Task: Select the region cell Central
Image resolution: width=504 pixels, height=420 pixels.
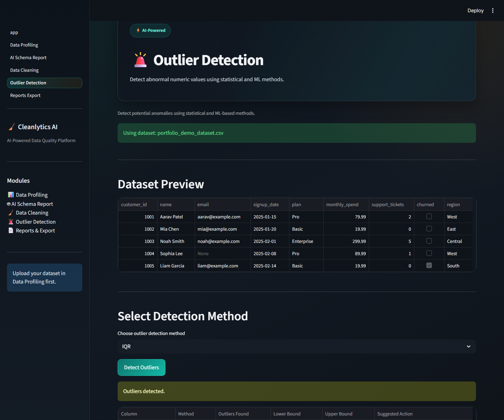Action: tap(458, 241)
